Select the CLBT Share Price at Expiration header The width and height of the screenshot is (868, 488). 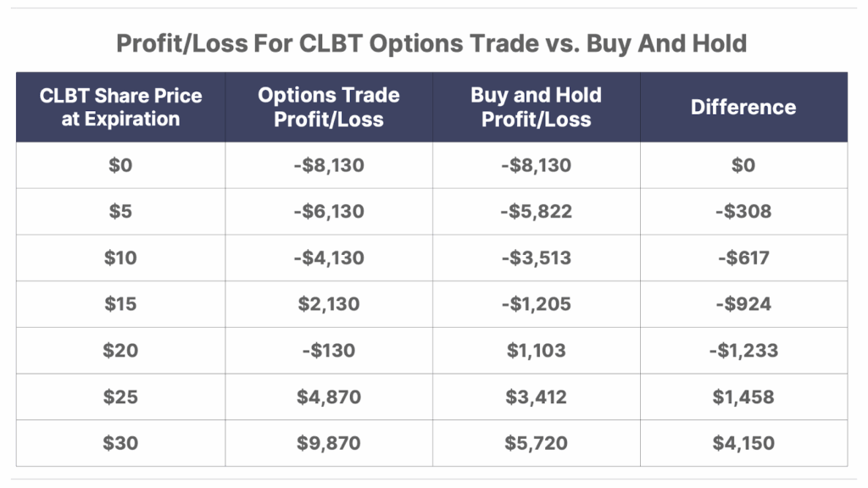120,108
